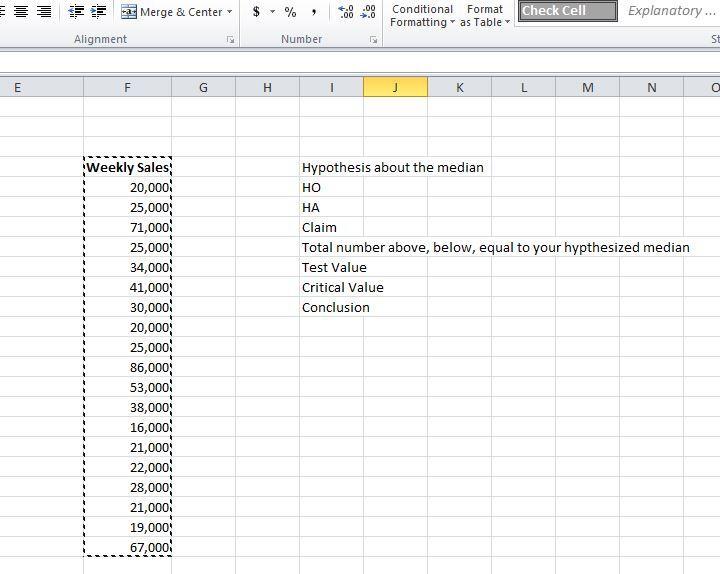Select the column J header
The height and width of the screenshot is (574, 720).
tap(395, 87)
